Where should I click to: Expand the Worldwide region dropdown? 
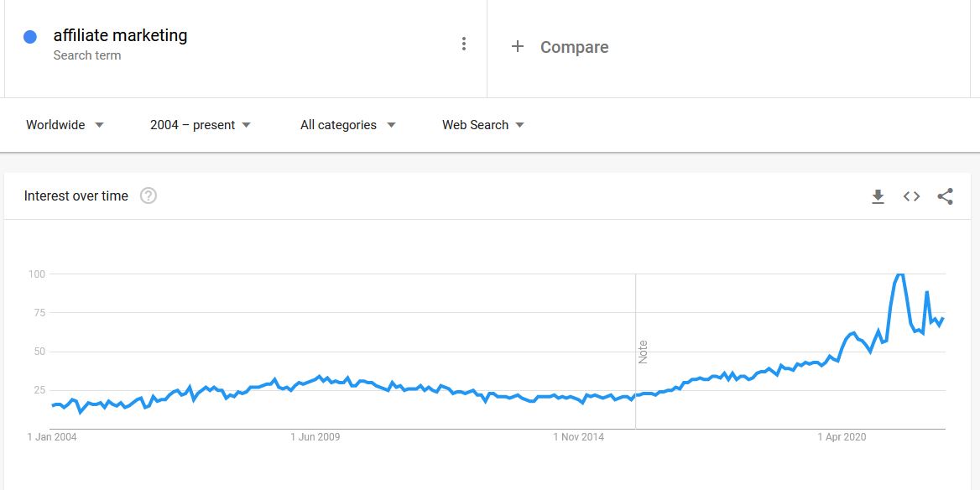pos(65,125)
